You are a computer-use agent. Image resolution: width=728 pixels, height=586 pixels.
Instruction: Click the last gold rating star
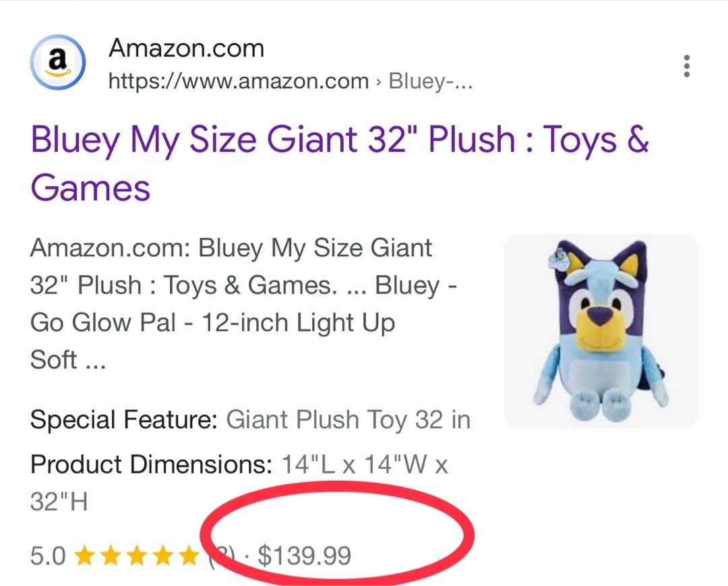189,556
